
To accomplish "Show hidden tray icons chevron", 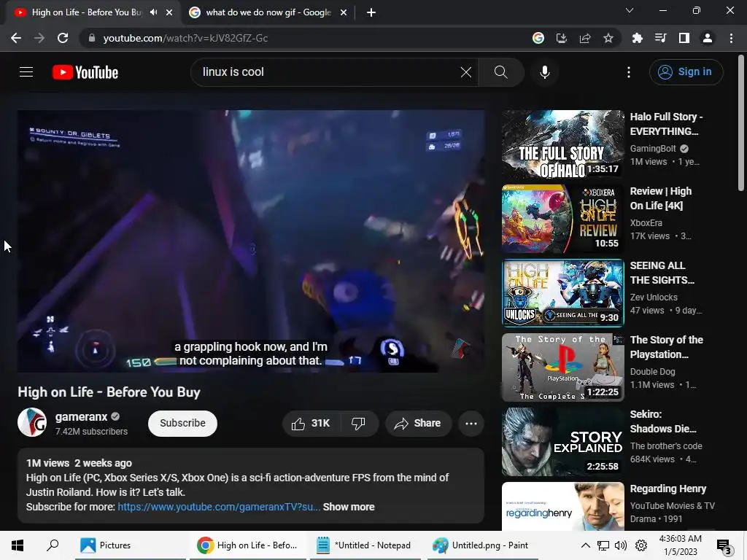I will (586, 545).
